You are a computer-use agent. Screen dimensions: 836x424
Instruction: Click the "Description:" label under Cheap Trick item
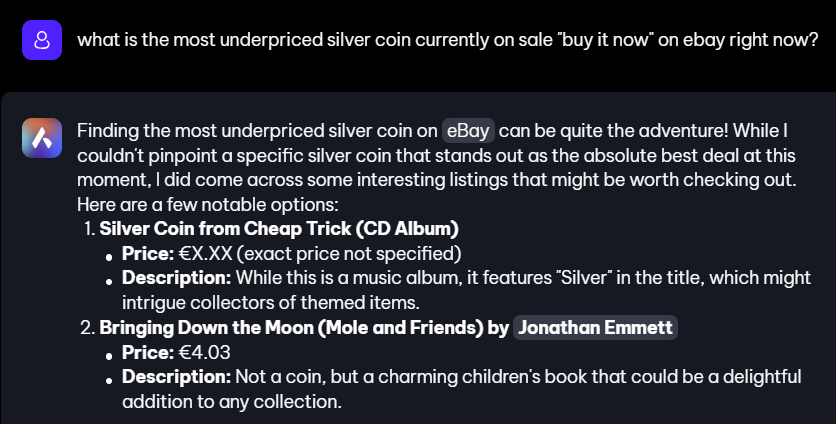[176, 278]
